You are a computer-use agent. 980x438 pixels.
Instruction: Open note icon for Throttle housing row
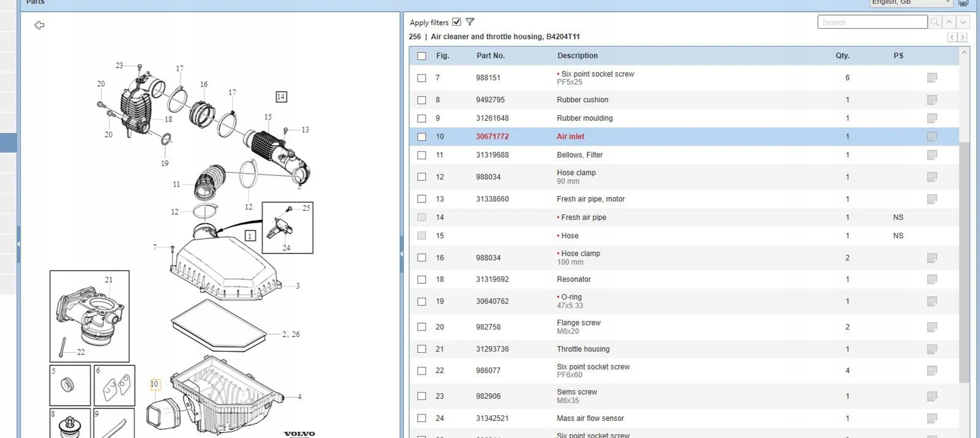(932, 349)
